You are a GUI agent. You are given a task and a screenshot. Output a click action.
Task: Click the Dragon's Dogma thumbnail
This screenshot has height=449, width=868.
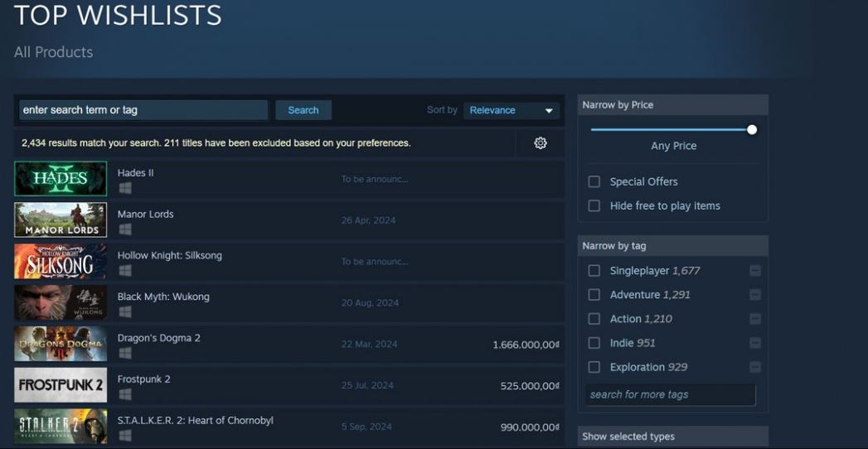pos(61,344)
